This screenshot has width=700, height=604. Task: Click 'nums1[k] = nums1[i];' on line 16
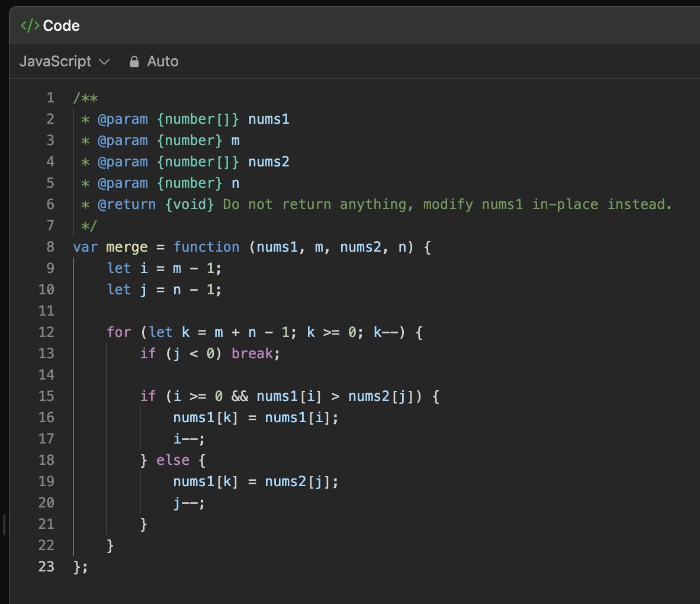point(256,417)
